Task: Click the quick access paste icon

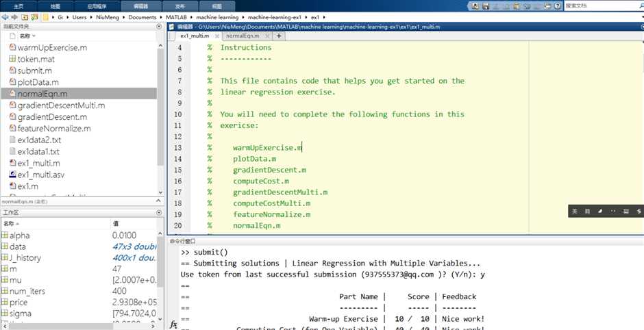Action: coord(517,6)
